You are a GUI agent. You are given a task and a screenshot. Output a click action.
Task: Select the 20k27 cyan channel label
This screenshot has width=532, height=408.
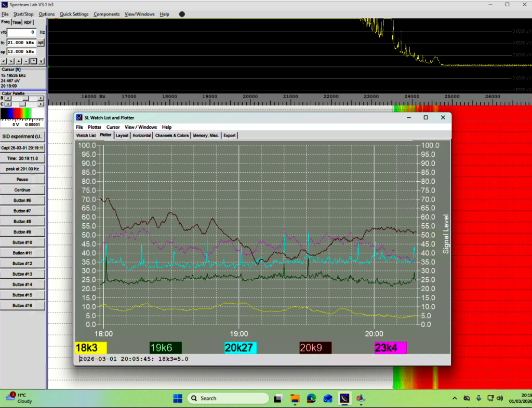click(x=241, y=348)
